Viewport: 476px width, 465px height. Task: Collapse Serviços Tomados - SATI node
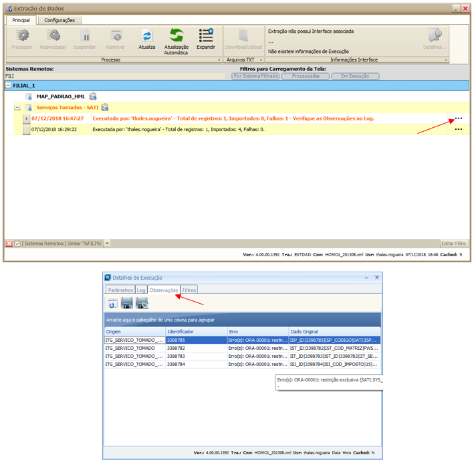click(x=17, y=108)
